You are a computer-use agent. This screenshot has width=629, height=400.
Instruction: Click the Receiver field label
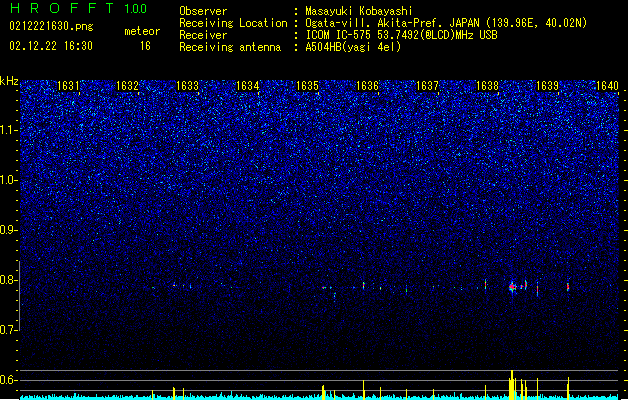[x=203, y=35]
